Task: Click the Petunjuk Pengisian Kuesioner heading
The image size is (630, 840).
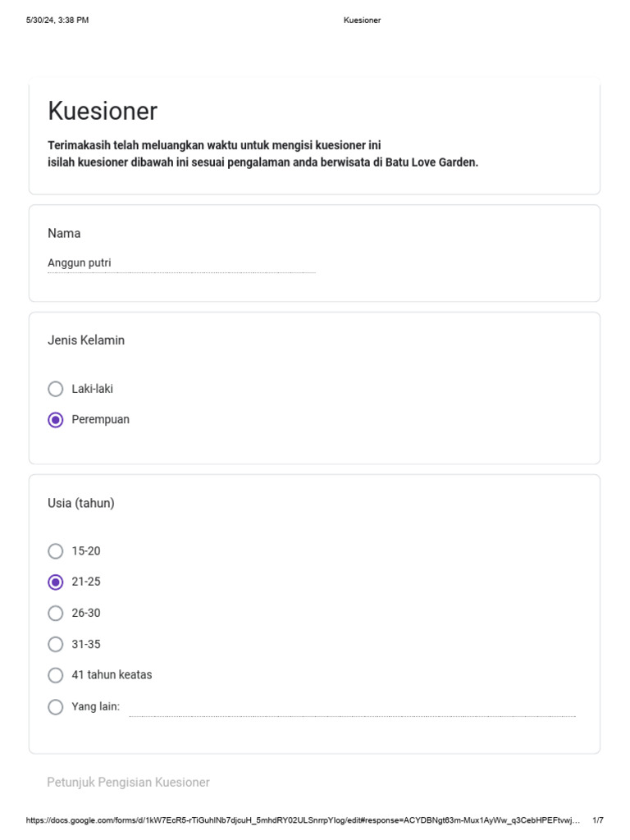Action: point(129,782)
